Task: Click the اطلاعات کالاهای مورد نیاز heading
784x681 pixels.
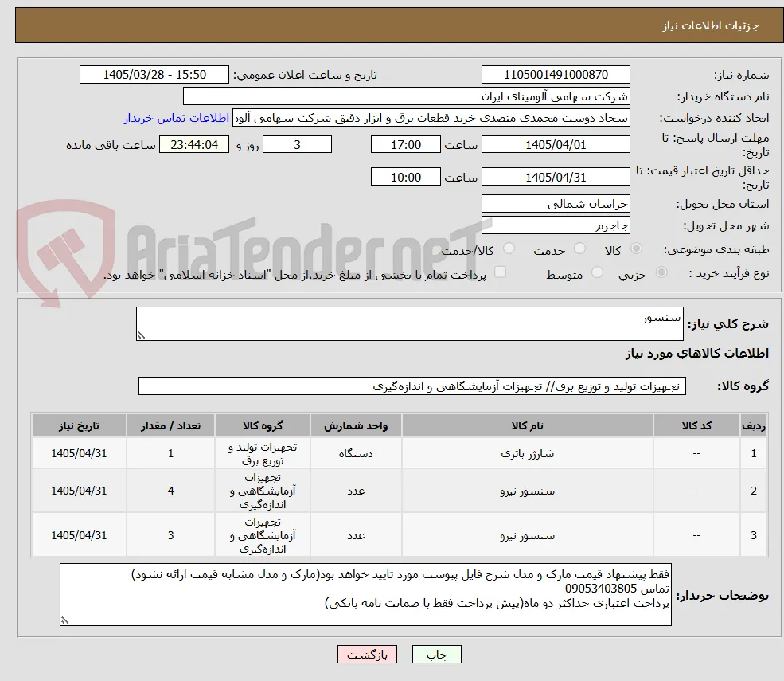Action: pyautogui.click(x=697, y=354)
